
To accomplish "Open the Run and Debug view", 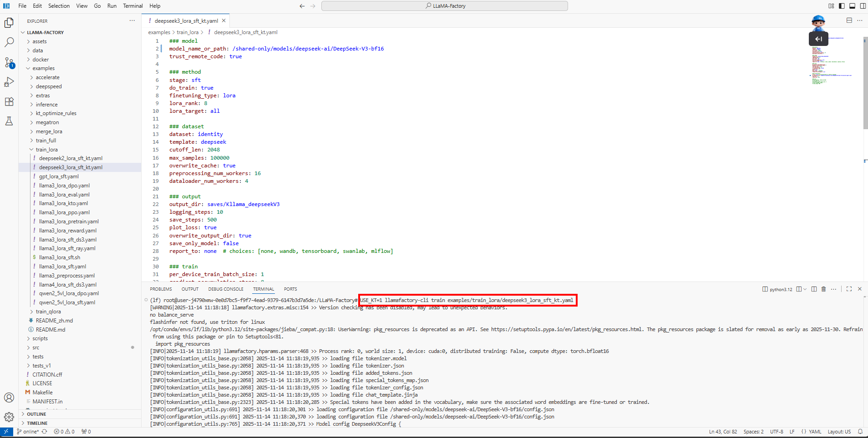I will (9, 82).
